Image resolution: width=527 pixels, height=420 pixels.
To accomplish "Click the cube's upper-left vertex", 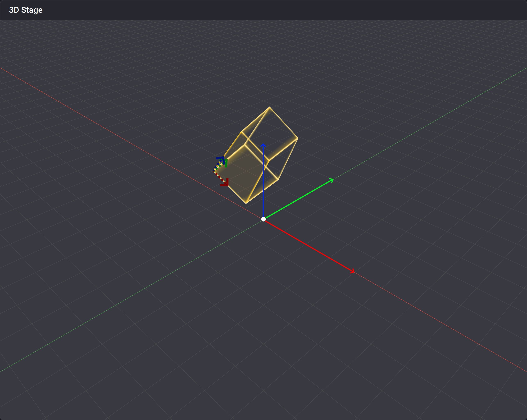I will (x=242, y=132).
